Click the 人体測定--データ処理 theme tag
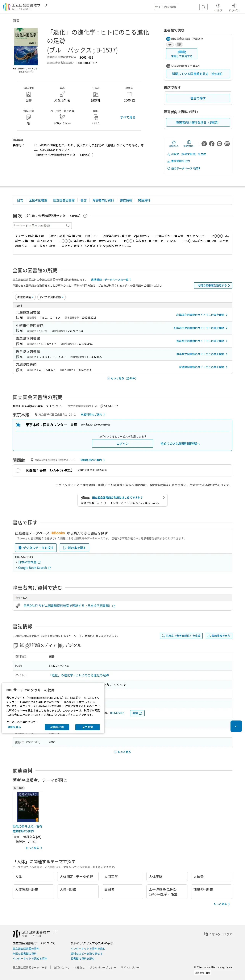The image size is (245, 980). 78,877
